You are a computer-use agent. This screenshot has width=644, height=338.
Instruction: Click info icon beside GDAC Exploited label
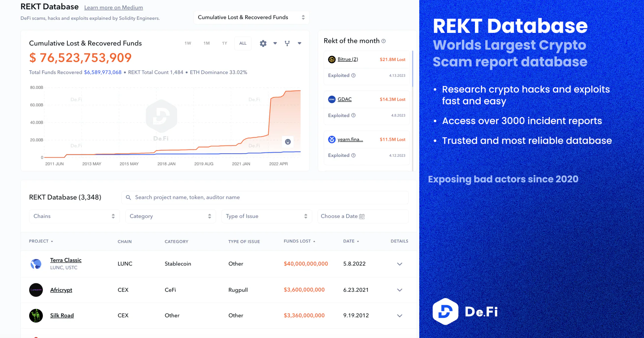[x=353, y=115]
